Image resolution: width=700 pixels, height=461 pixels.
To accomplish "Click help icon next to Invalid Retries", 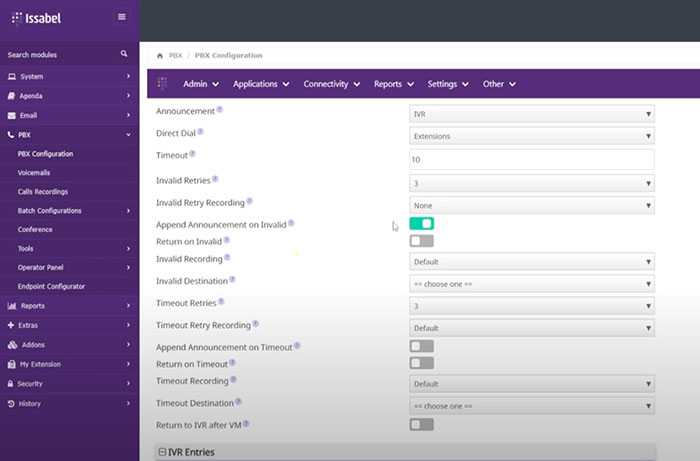I will coord(215,179).
